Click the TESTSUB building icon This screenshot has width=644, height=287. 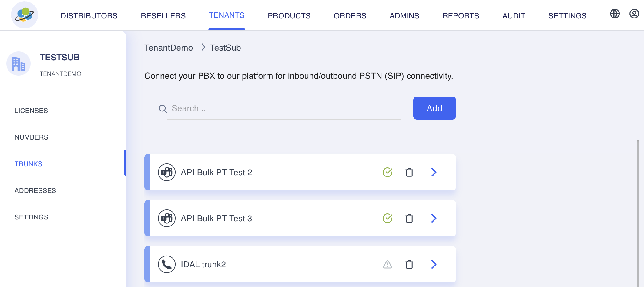pyautogui.click(x=18, y=64)
